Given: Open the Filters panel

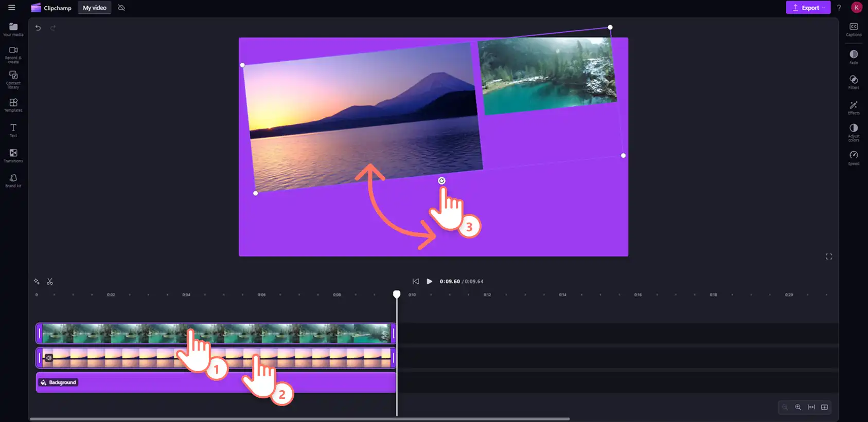Looking at the screenshot, I should [854, 82].
